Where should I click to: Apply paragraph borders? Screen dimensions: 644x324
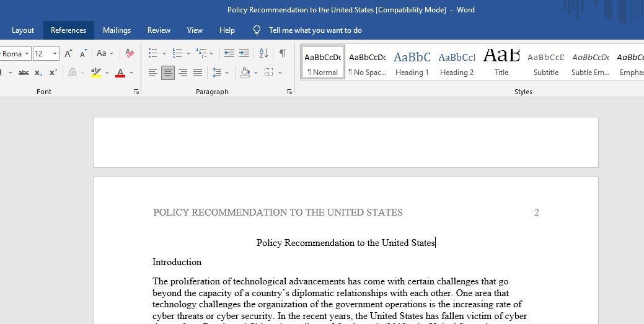pyautogui.click(x=268, y=72)
